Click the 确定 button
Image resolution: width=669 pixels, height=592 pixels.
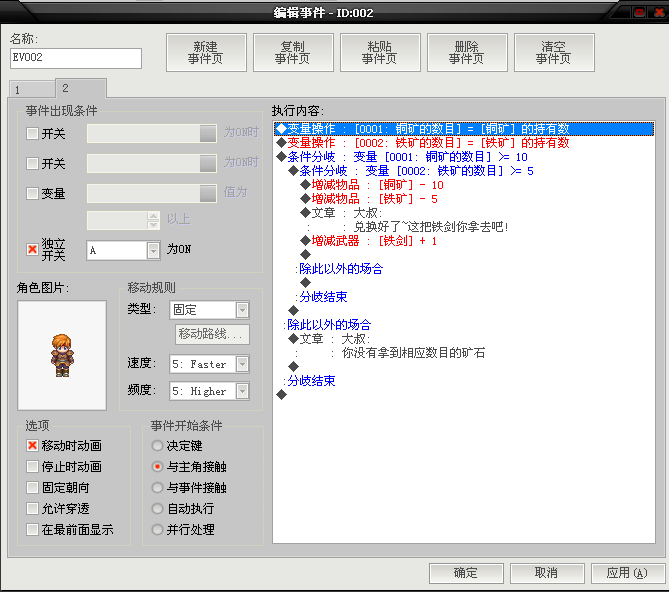point(466,573)
